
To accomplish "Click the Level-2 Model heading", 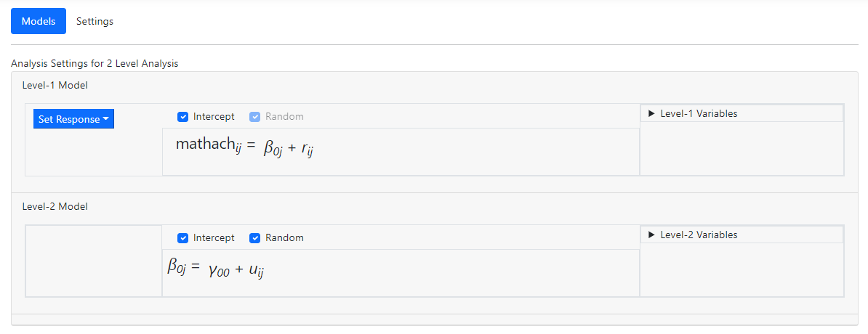I will point(55,206).
